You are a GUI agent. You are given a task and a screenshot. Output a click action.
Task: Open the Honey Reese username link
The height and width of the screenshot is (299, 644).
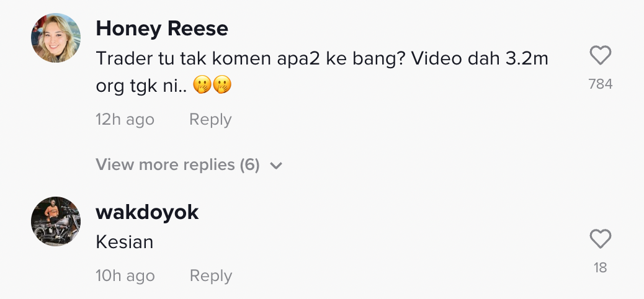(162, 29)
